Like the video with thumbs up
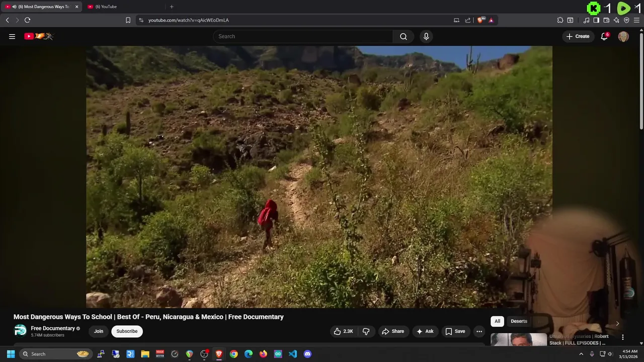Screen dimensions: 644x362 (343, 331)
